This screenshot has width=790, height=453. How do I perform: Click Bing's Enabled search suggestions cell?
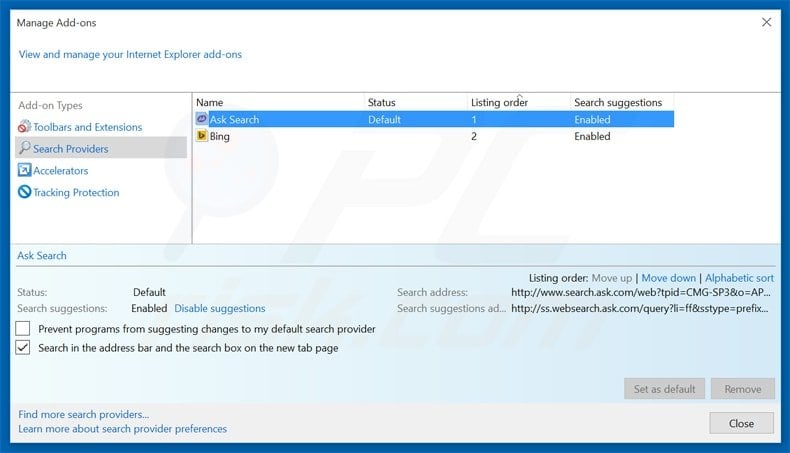coord(592,136)
